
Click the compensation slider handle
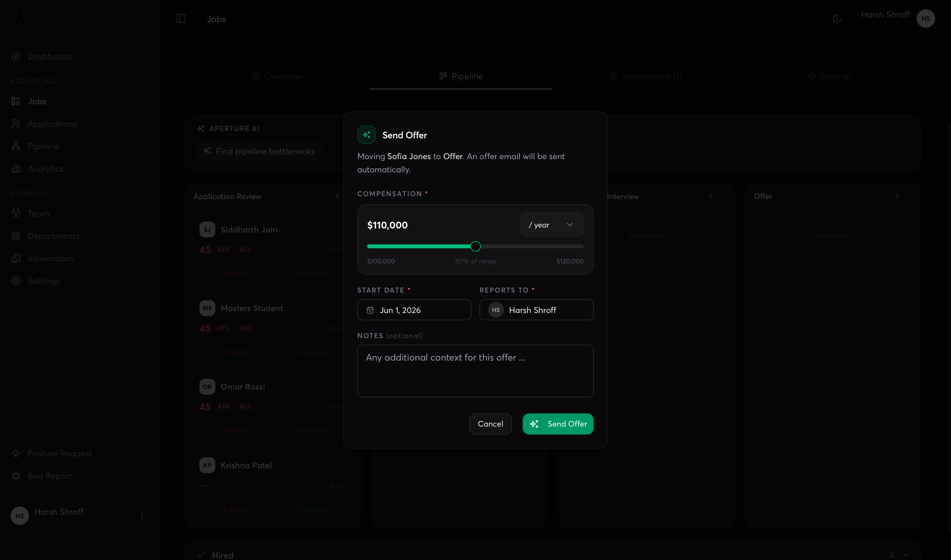tap(475, 246)
